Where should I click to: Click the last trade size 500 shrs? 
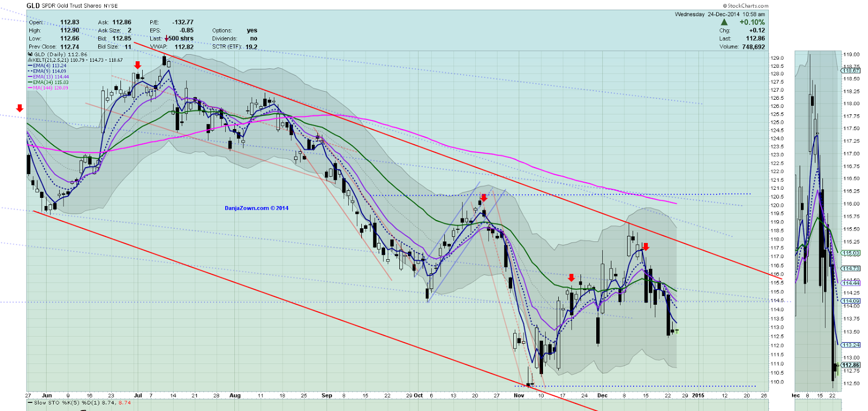pos(181,38)
